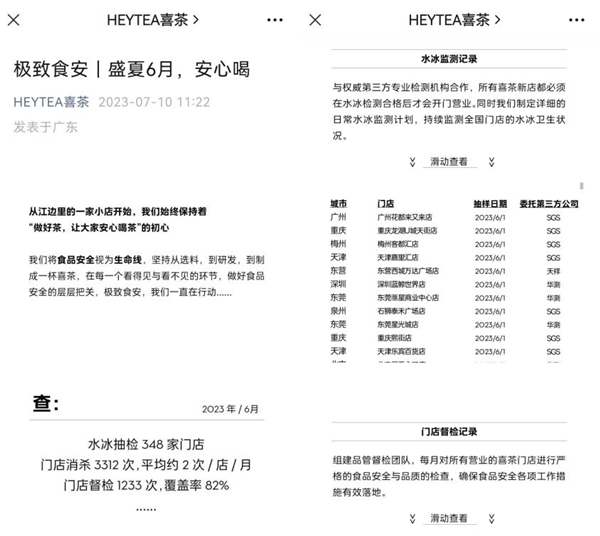Tap the double-chevron after 滑动查看 under 门店督检记录

(x=491, y=519)
